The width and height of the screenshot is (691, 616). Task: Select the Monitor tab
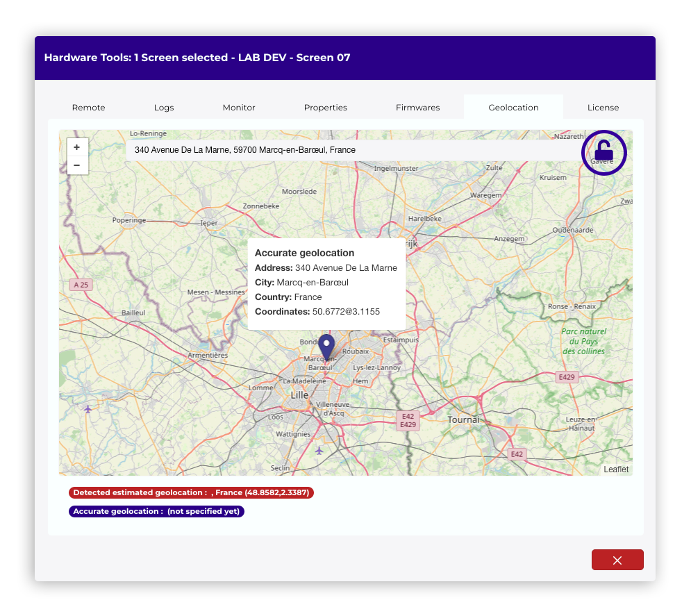point(239,108)
